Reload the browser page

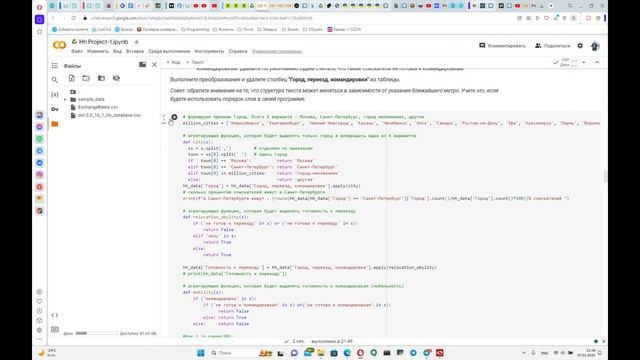click(73, 18)
